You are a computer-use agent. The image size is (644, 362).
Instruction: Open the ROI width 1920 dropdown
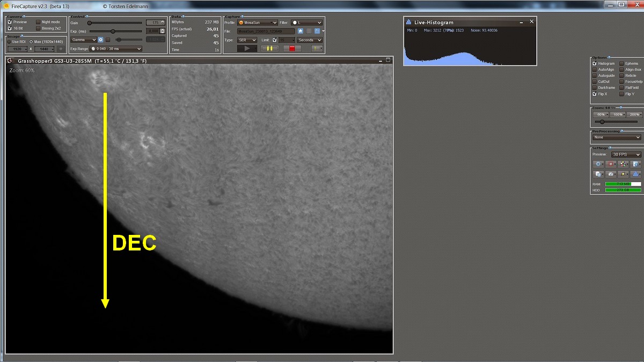click(x=18, y=49)
